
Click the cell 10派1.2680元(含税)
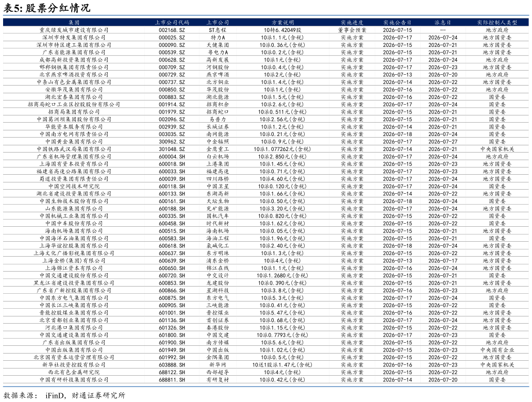[282, 275]
